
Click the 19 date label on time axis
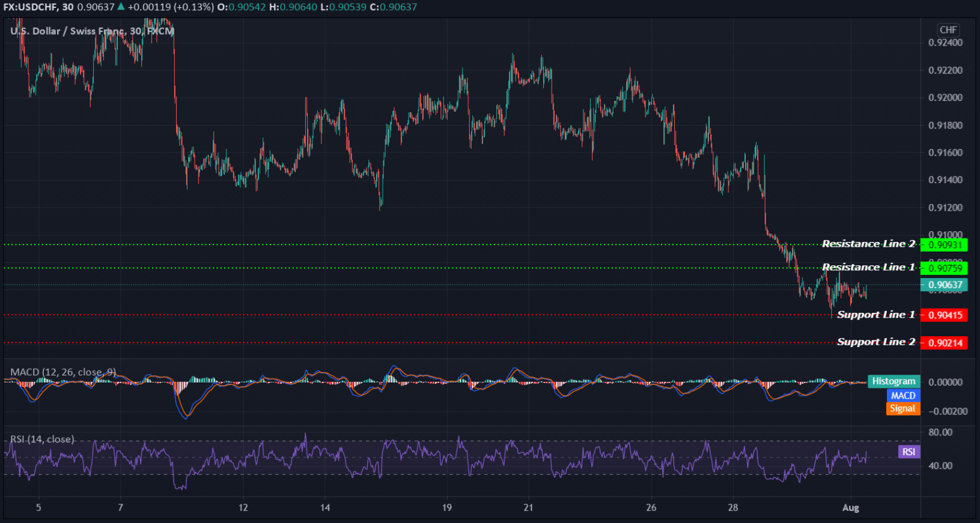click(447, 508)
